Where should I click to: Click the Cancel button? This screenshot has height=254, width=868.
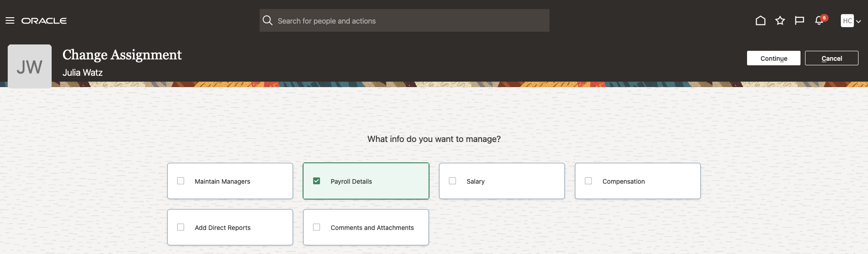tap(831, 59)
